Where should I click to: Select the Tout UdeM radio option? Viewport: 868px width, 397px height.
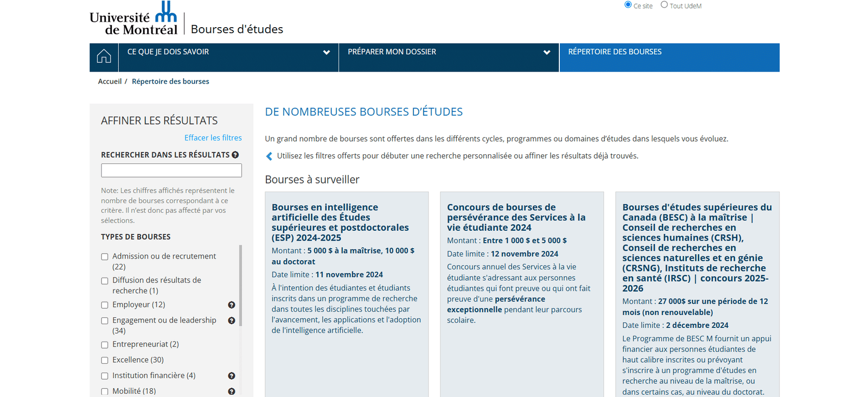pyautogui.click(x=664, y=5)
